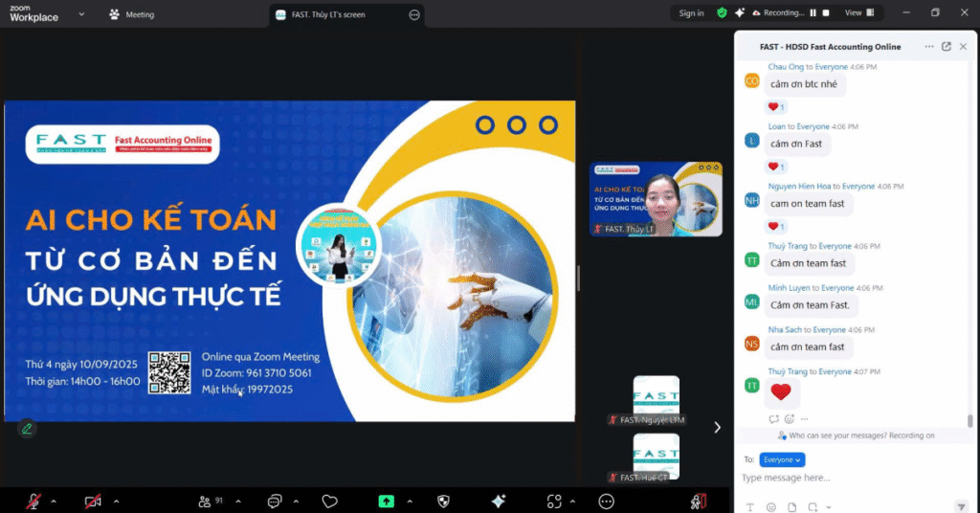Viewport: 980px width, 513px height.
Task: Expand audio options arrow next to microphone
Action: (54, 501)
